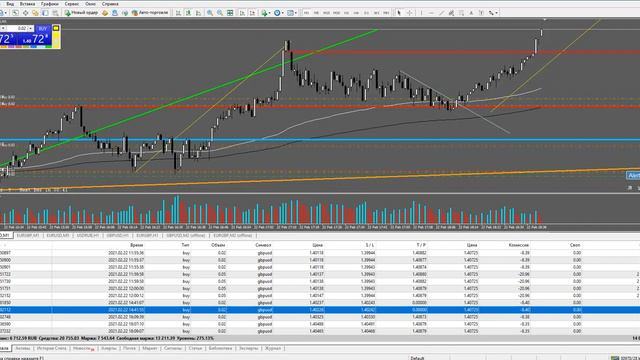Toggle the M5 timeframe button

[316, 13]
